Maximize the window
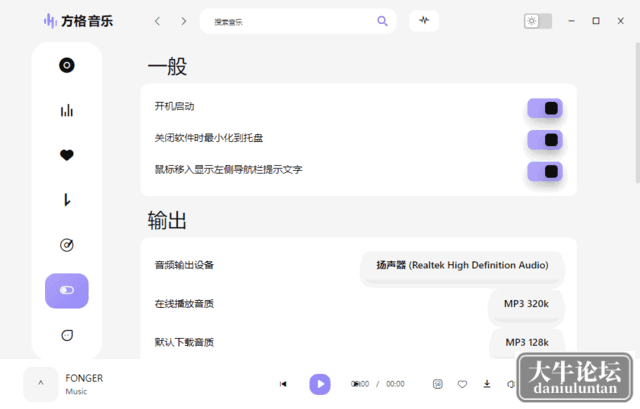This screenshot has width=640, height=409. 596,21
